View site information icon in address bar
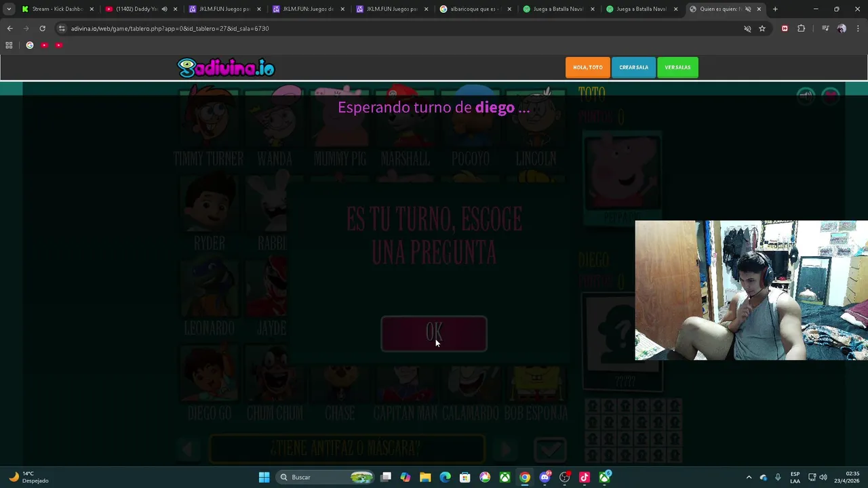 click(62, 28)
